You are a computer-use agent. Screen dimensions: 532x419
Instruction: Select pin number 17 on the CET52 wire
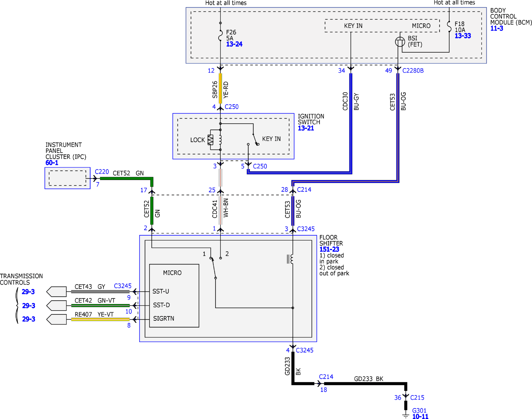coord(144,190)
